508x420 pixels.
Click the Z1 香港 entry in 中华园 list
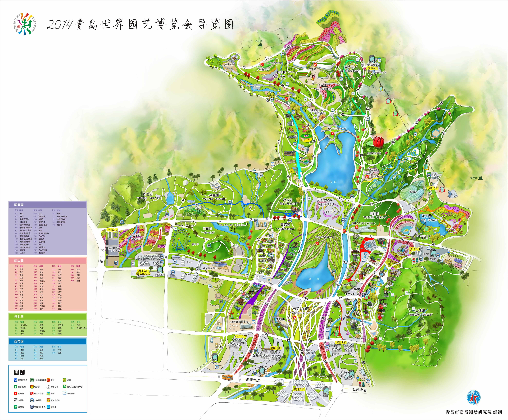tap(19, 269)
